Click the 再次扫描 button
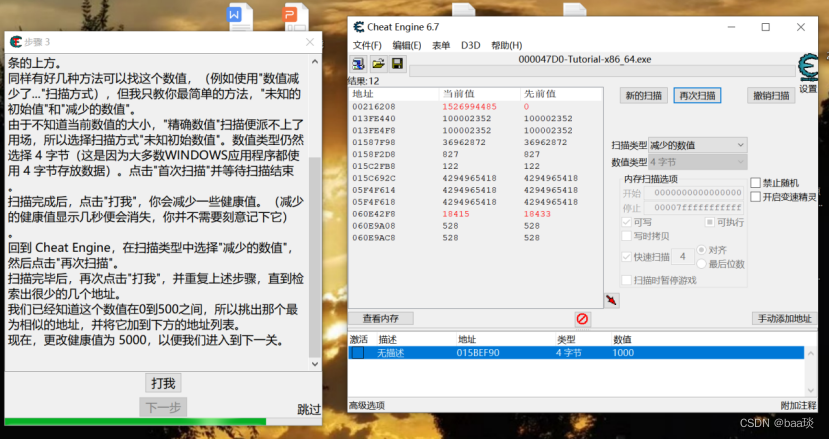This screenshot has height=439, width=830. pos(697,96)
